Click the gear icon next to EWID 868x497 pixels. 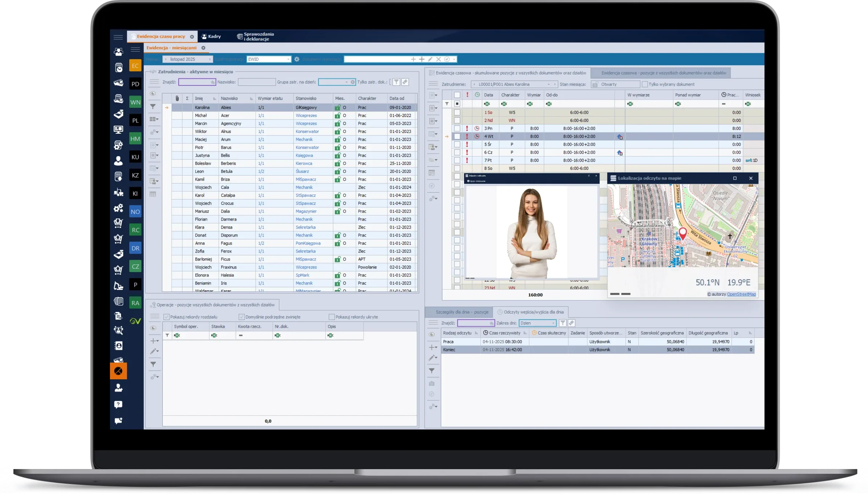pos(297,59)
